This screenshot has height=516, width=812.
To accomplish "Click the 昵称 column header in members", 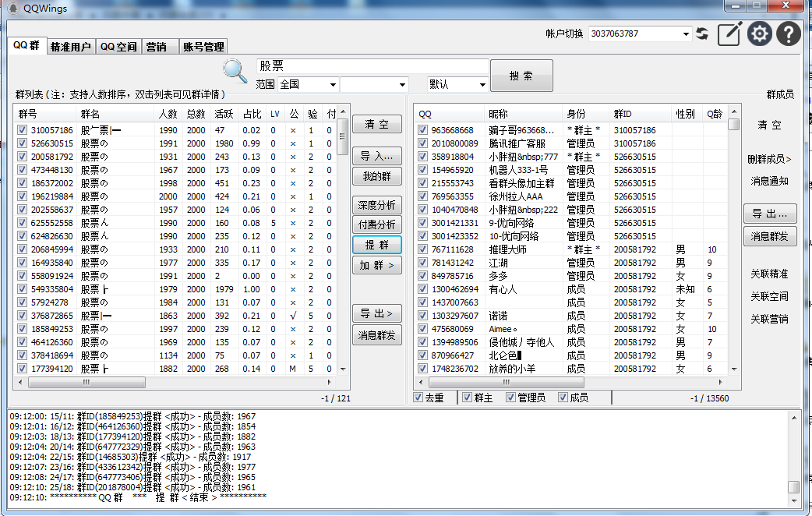I will (523, 114).
